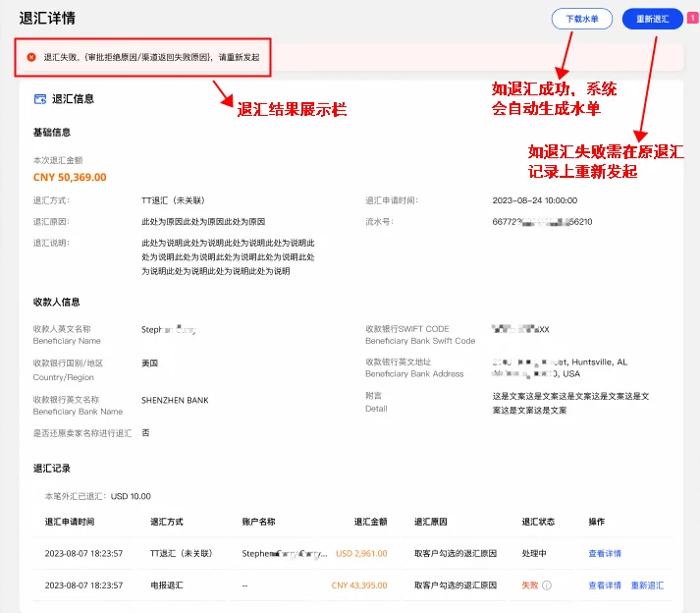The height and width of the screenshot is (613, 700).
Task: Click the 2023-08-07 18:23:57 time in 电报退汇 row
Action: coord(83,585)
